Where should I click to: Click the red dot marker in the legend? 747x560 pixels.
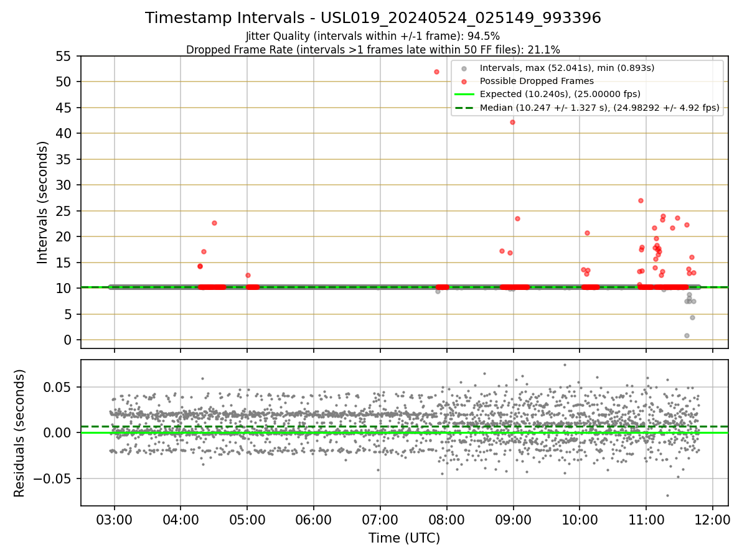click(x=464, y=81)
